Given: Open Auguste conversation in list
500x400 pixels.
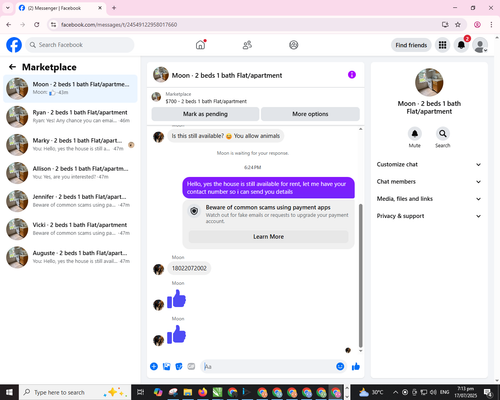Looking at the screenshot, I should [x=70, y=257].
